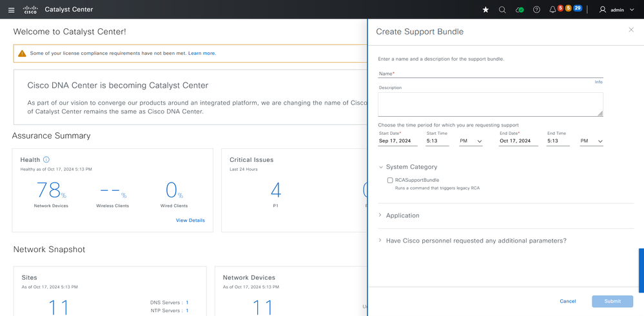Click the 78% Network Devices health value

click(51, 190)
